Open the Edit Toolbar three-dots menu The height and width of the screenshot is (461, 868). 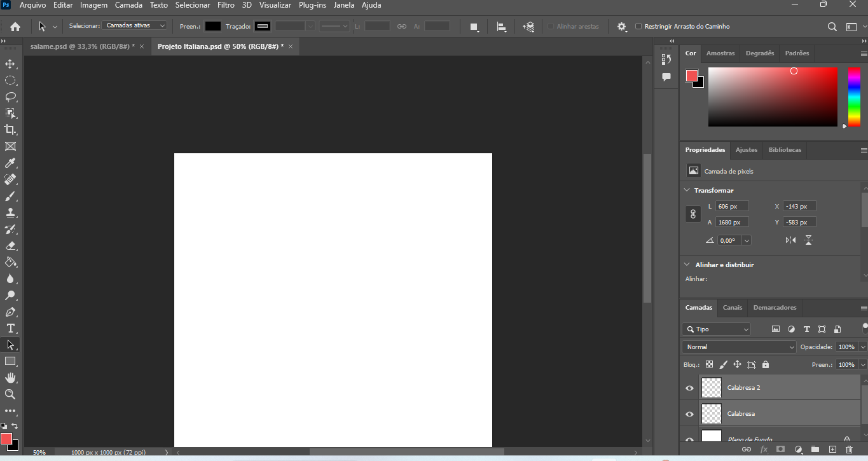pyautogui.click(x=10, y=411)
